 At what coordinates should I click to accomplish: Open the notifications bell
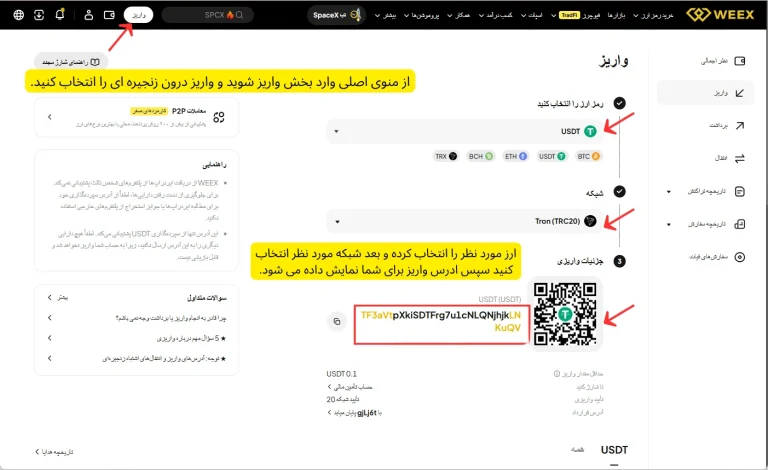pos(60,14)
